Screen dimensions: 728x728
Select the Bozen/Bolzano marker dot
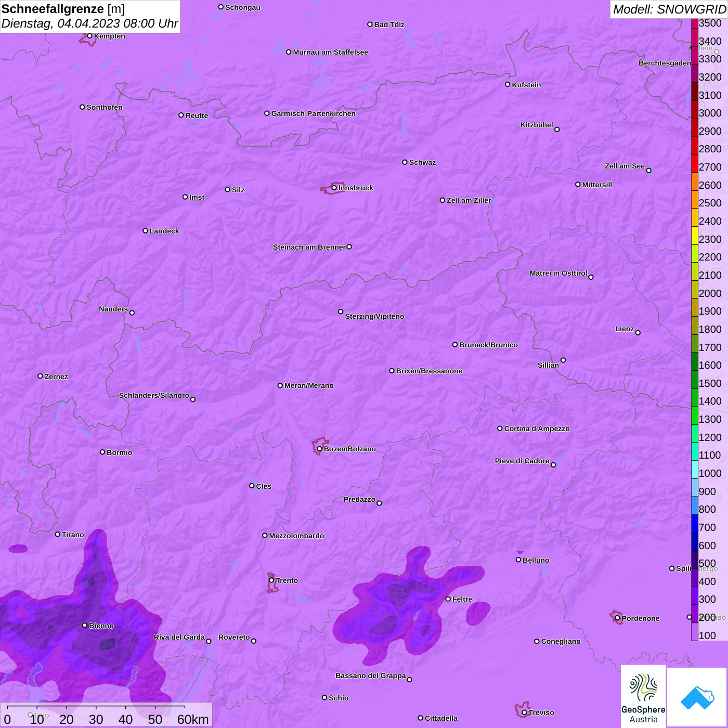point(319,449)
